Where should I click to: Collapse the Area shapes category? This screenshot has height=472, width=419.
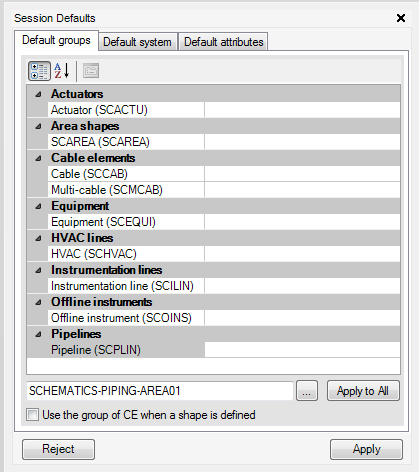point(39,126)
